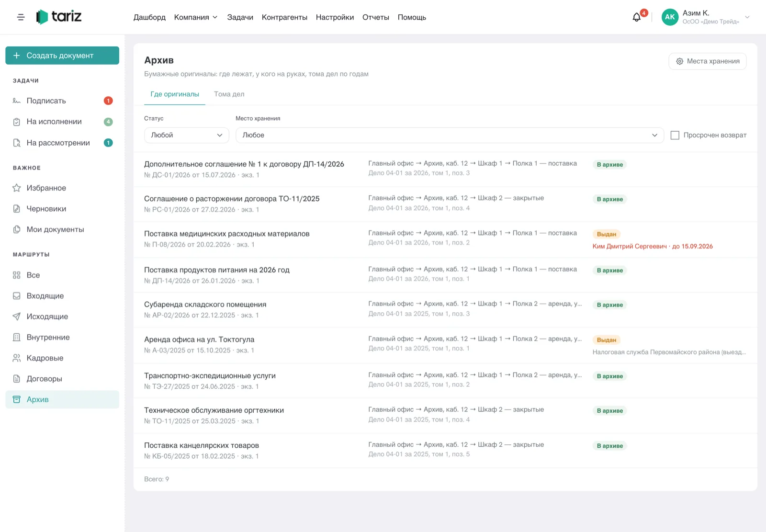Open the tariz logo home
Screen dimensions: 766x532
click(59, 17)
